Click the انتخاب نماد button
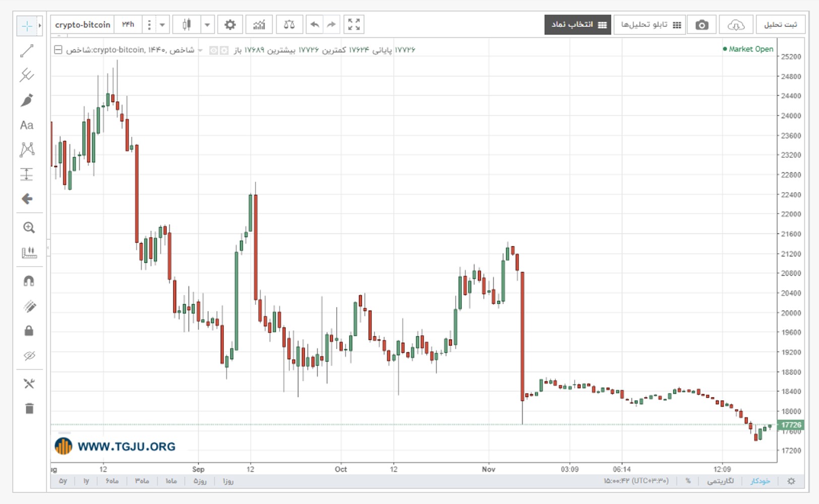The height and width of the screenshot is (504, 819). click(x=578, y=25)
